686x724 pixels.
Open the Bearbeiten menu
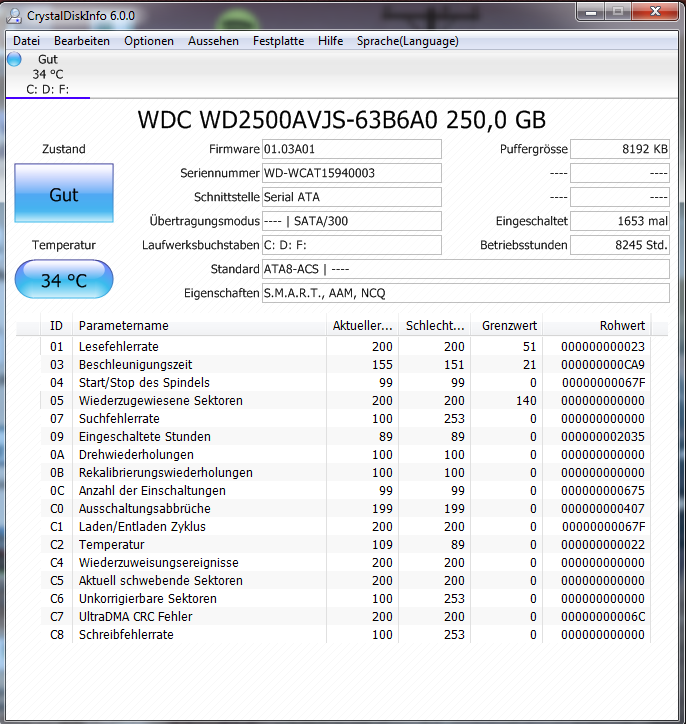pyautogui.click(x=82, y=41)
